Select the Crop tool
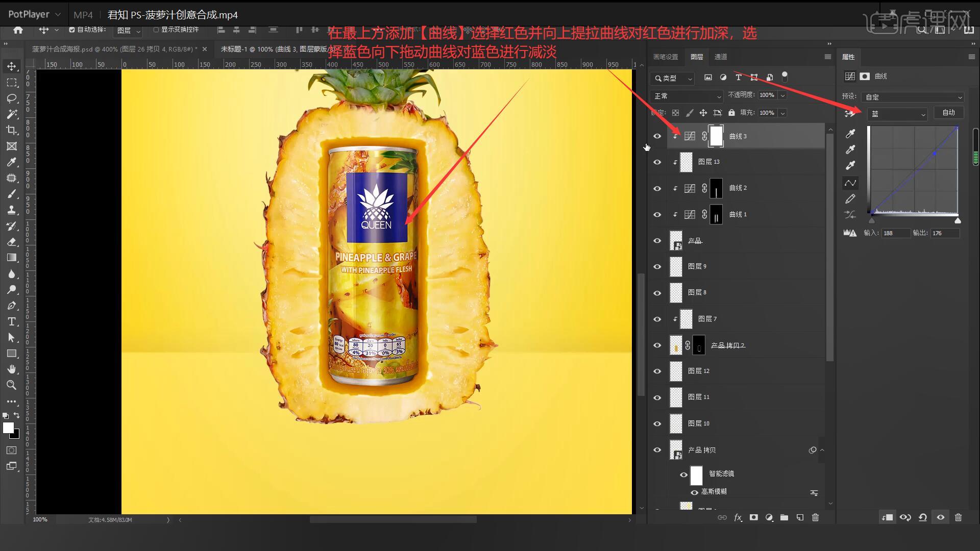Image resolution: width=980 pixels, height=551 pixels. coord(12,130)
